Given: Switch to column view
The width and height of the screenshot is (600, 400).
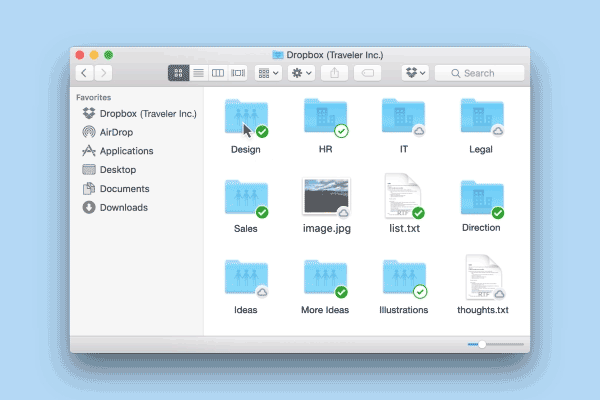Looking at the screenshot, I should pyautogui.click(x=218, y=73).
